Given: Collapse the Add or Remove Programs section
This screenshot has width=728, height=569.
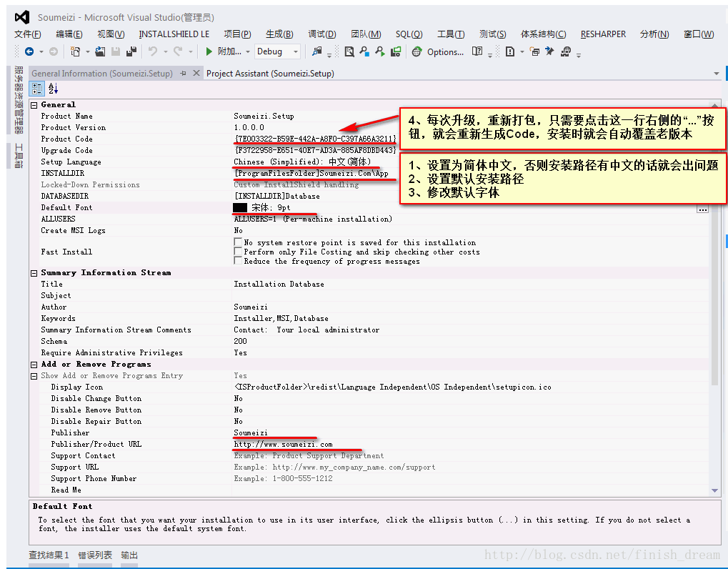Looking at the screenshot, I should point(34,365).
